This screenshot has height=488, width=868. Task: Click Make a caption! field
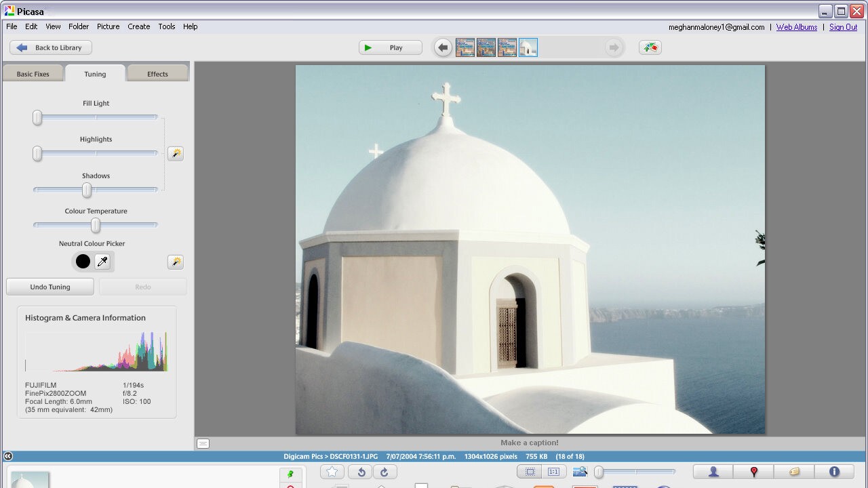pyautogui.click(x=530, y=443)
